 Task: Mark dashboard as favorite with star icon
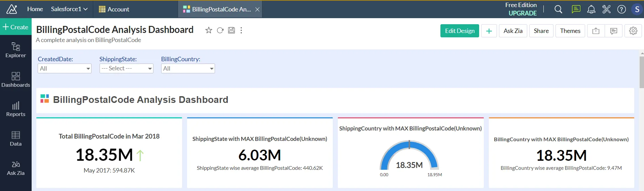(x=209, y=30)
